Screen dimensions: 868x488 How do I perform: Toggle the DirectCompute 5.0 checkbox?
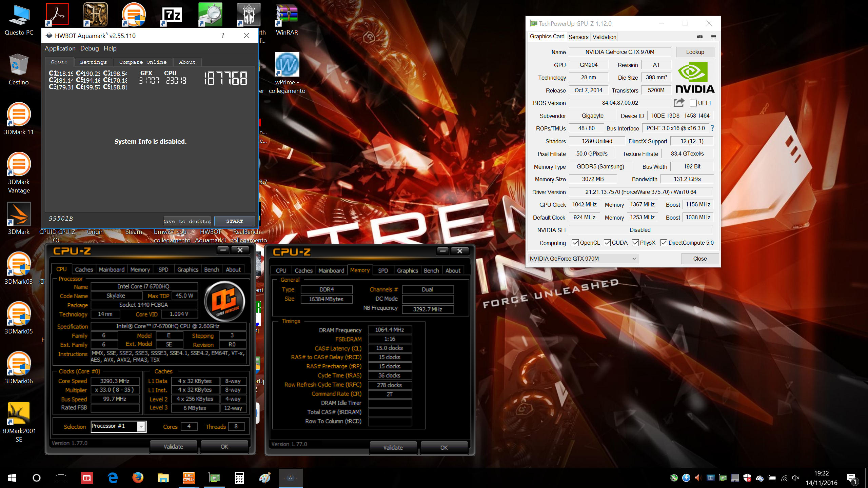click(x=664, y=243)
